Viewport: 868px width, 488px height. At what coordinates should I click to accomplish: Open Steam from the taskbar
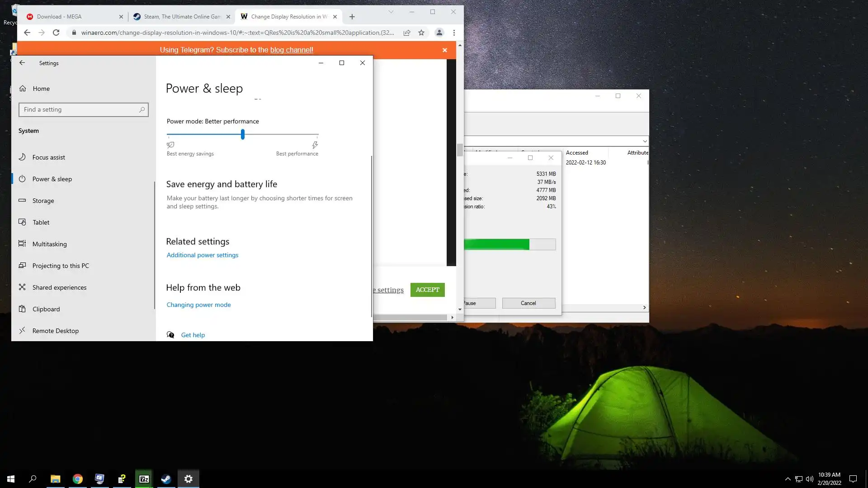(166, 479)
